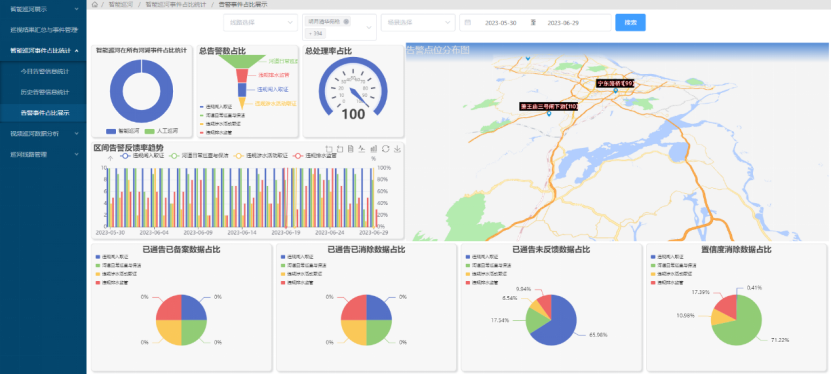
Task: Click the 10.98% label on rightmost pie chart
Action: click(x=685, y=316)
